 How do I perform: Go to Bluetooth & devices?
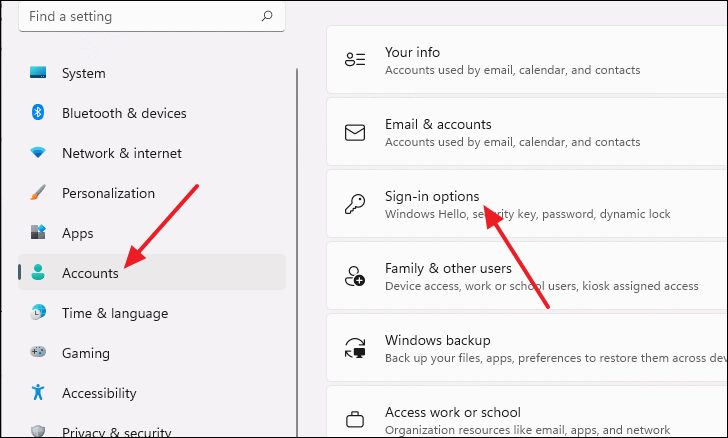(152, 113)
